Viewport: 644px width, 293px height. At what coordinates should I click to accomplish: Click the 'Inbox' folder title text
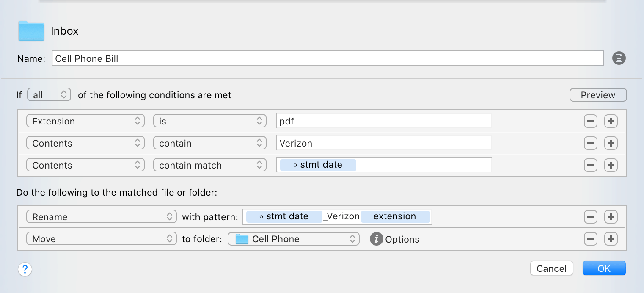65,31
